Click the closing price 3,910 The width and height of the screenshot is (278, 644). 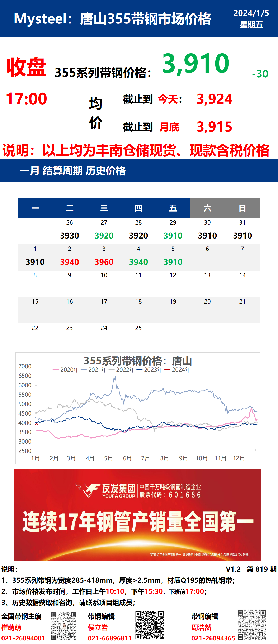(x=196, y=63)
